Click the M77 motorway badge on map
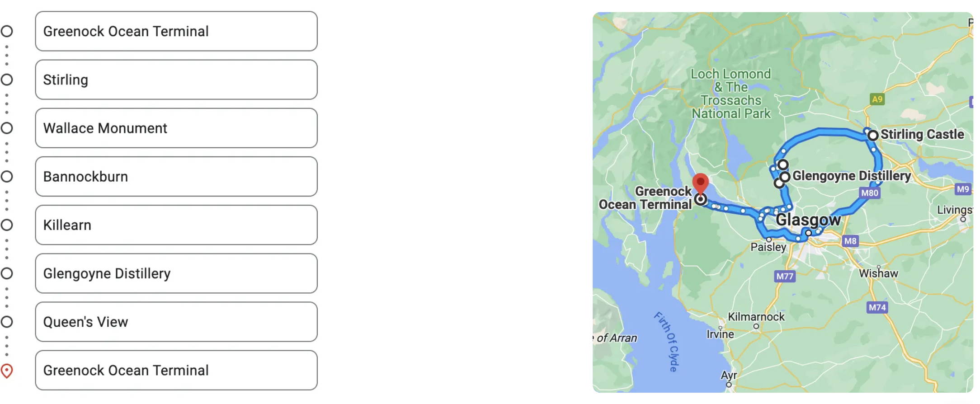This screenshot has width=980, height=404. (x=785, y=276)
